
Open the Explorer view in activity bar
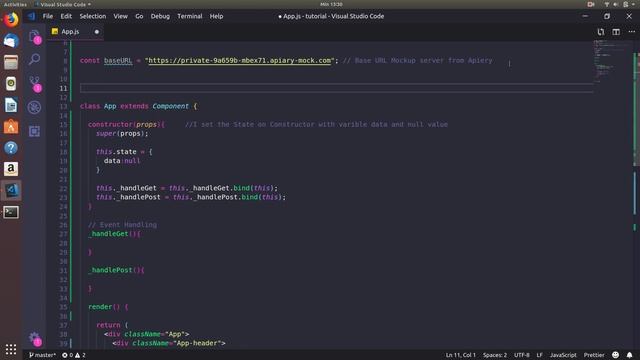point(34,36)
